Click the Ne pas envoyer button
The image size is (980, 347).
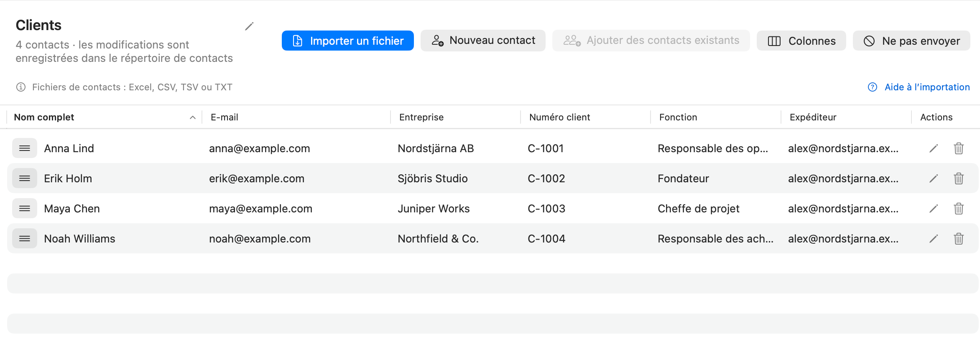(x=911, y=41)
